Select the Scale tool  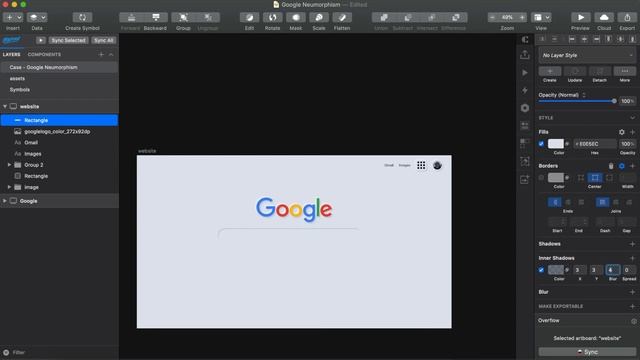[319, 17]
